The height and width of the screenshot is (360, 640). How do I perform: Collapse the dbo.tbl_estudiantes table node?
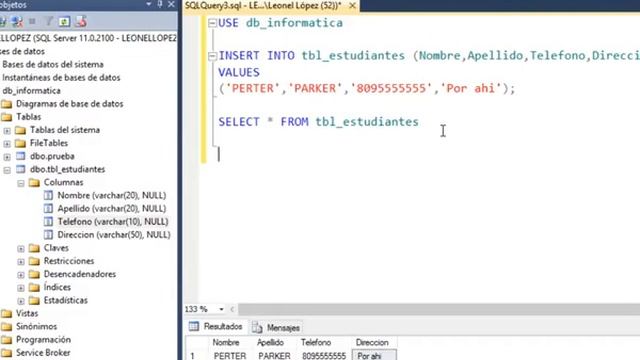(7, 170)
